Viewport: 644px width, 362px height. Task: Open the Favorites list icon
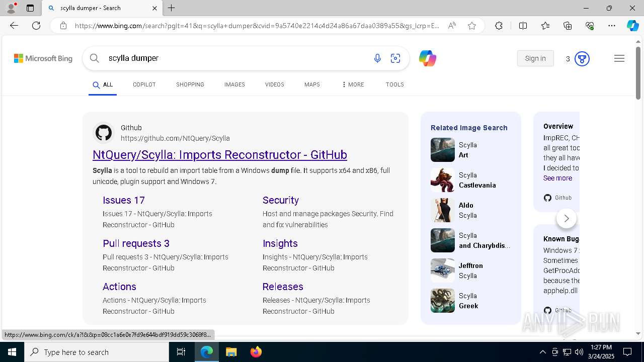545,26
